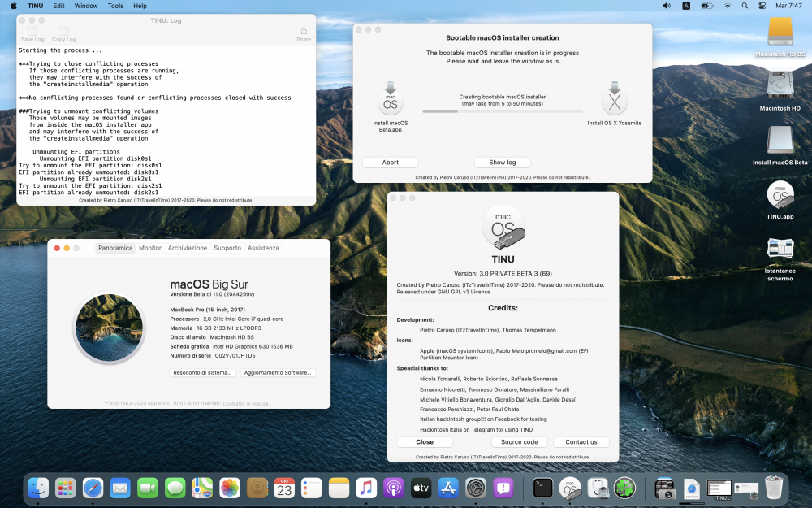Click Resoconto di sistema button
Screen dimensions: 812x508
coord(202,373)
